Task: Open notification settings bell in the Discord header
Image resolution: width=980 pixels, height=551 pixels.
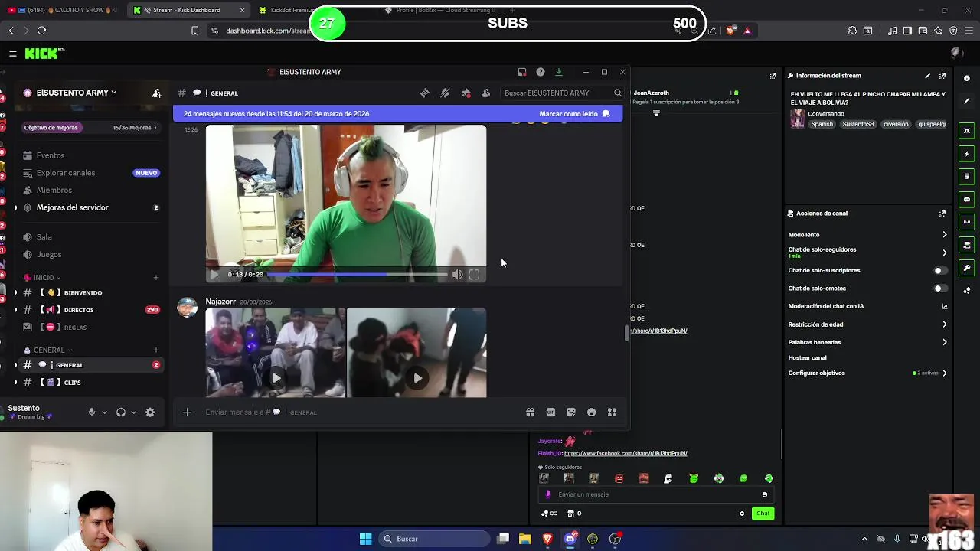Action: (x=445, y=93)
